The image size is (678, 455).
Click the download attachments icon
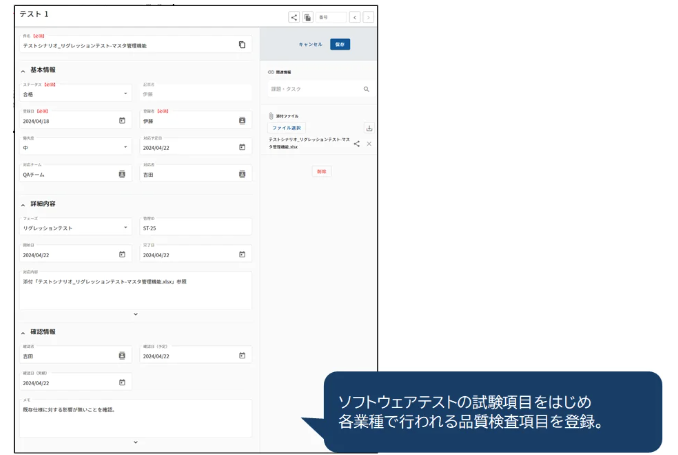(x=369, y=128)
